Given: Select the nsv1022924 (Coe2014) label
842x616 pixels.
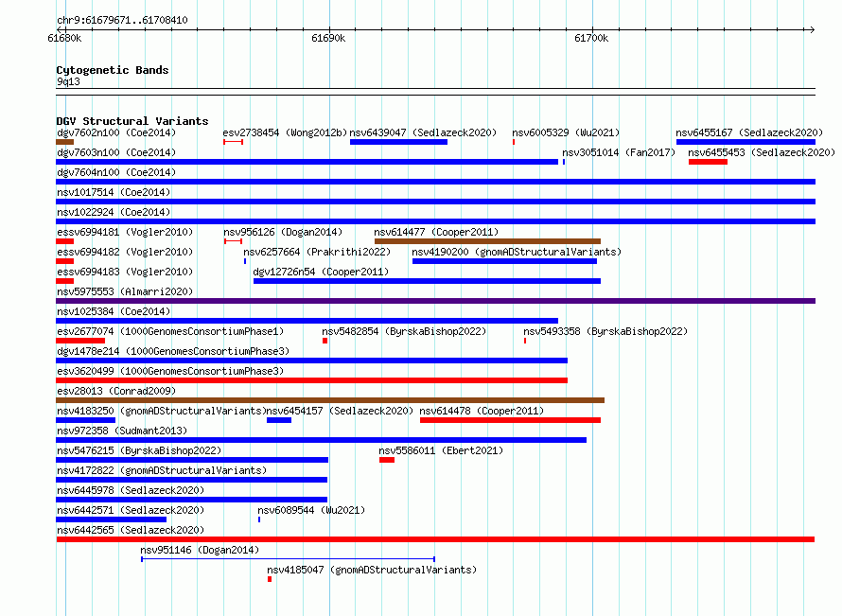Looking at the screenshot, I should [114, 212].
